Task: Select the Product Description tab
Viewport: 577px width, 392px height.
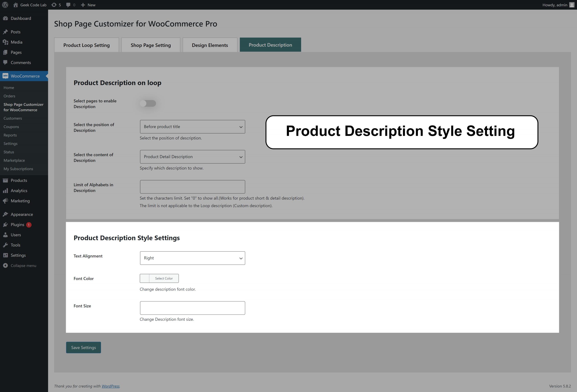Action: coord(270,45)
